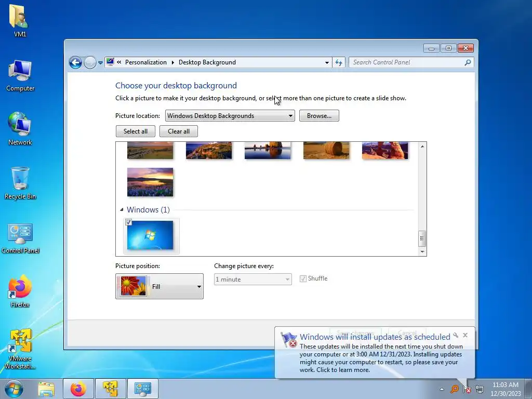Screen dimensions: 532x399
Task: Click the wallpaper list scrollbar thumb
Action: click(422, 238)
